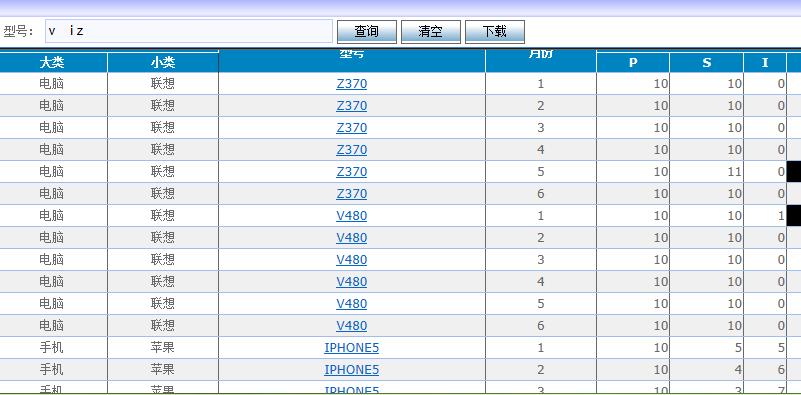Screen dimensions: 801x395
Task: Open the V480 link in month 1 row
Action: tap(351, 216)
